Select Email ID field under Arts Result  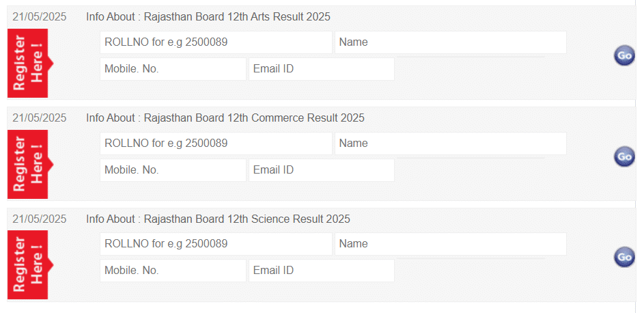(322, 69)
